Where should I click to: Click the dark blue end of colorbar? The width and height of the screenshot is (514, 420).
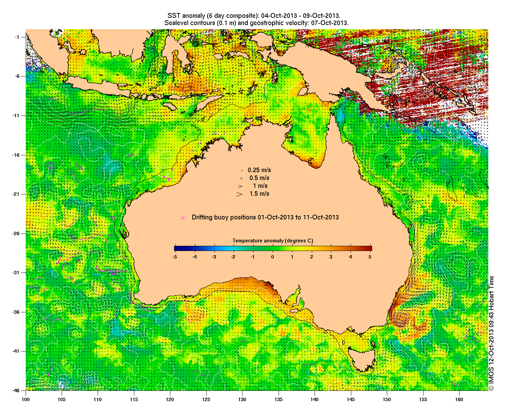point(176,249)
